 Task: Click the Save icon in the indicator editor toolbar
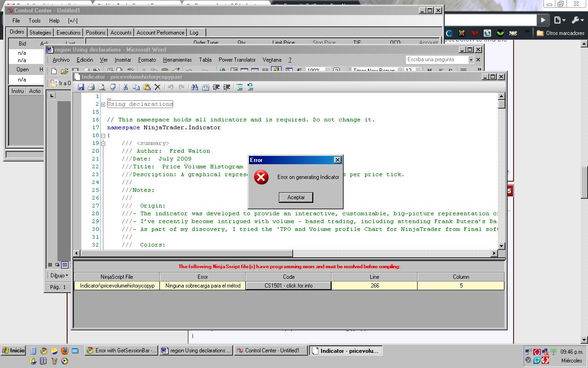81,87
